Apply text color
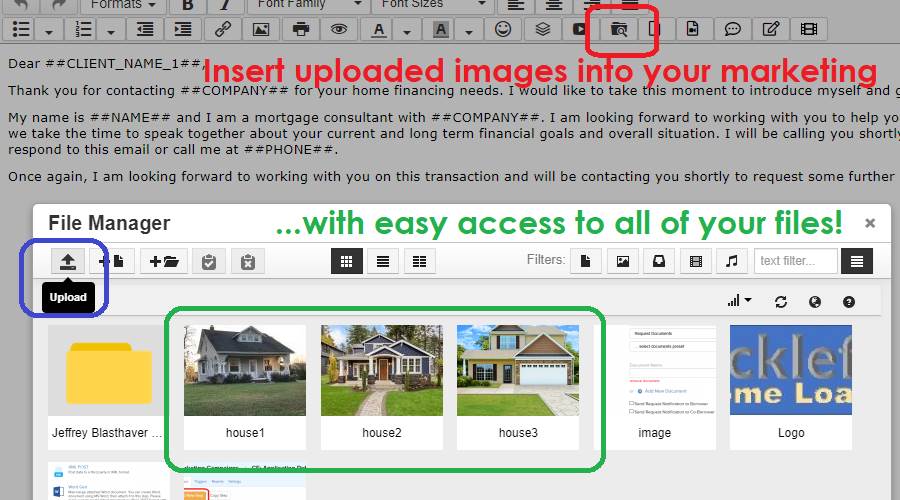Image resolution: width=900 pixels, height=500 pixels. (378, 29)
